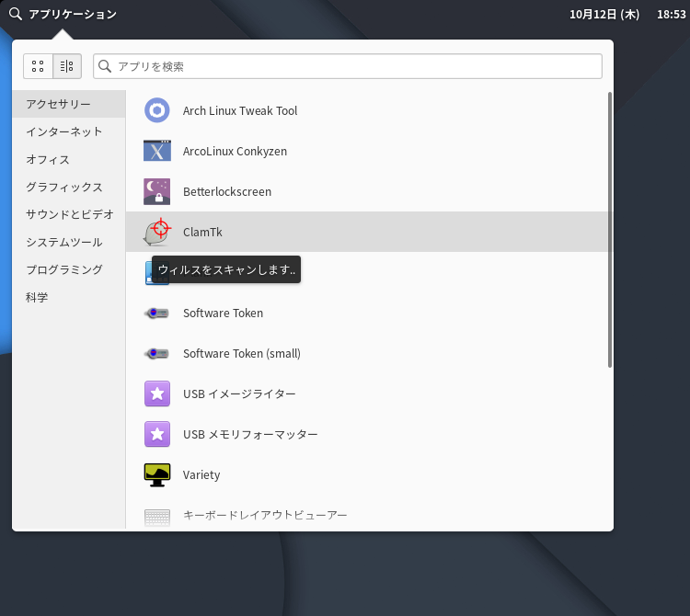690x616 pixels.
Task: Open the date 10月12日 (木) in panel
Action: (x=604, y=14)
